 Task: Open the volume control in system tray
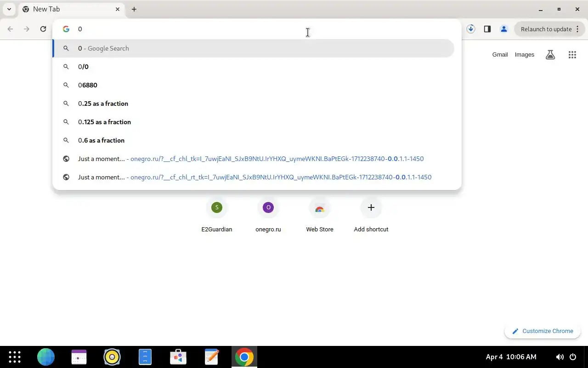point(560,357)
